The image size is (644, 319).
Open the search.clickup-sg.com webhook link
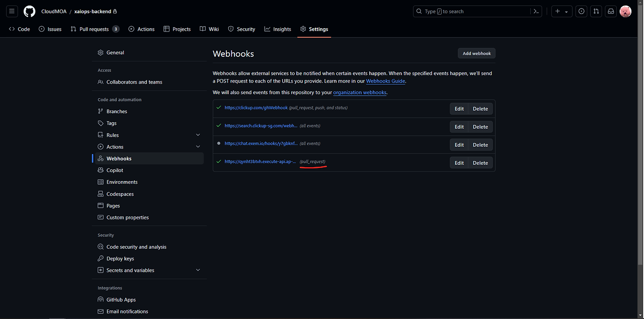[x=261, y=126]
